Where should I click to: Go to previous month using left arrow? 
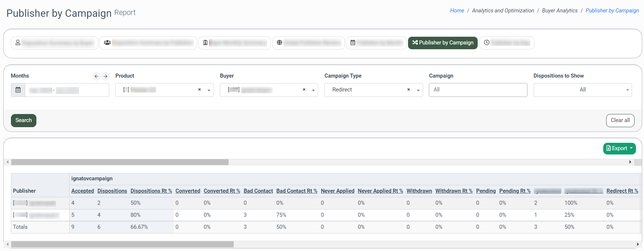pyautogui.click(x=96, y=76)
